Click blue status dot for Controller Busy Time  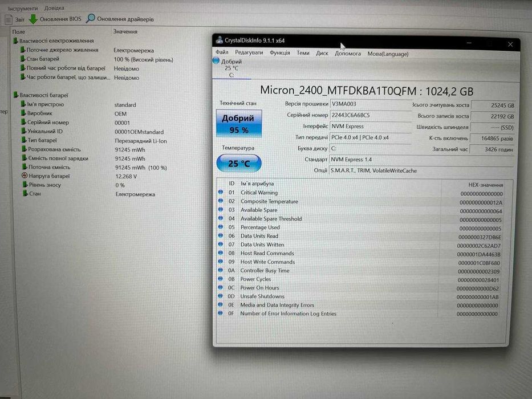(221, 270)
